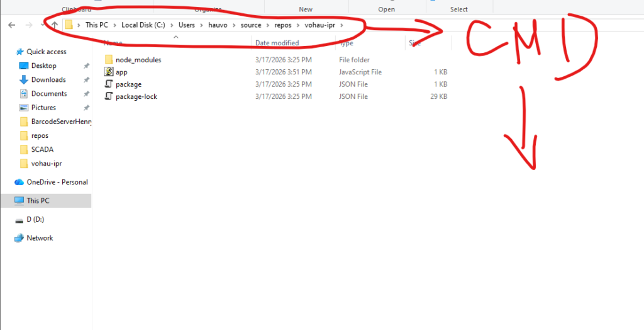Select the package JSON file icon

pyautogui.click(x=109, y=84)
